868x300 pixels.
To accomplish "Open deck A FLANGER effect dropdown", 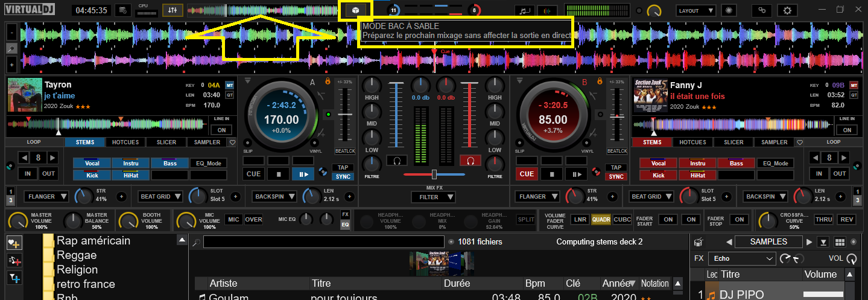I will point(48,196).
